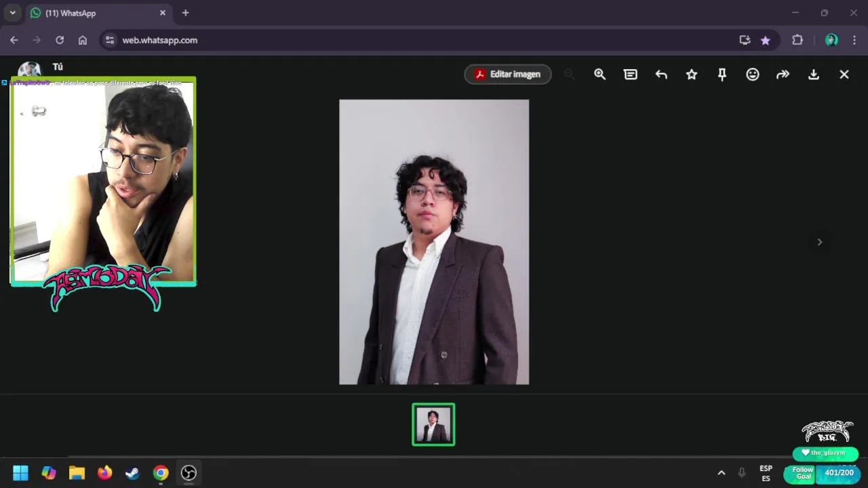Switch to Chrome in the taskbar
This screenshot has width=868, height=488.
[x=161, y=473]
